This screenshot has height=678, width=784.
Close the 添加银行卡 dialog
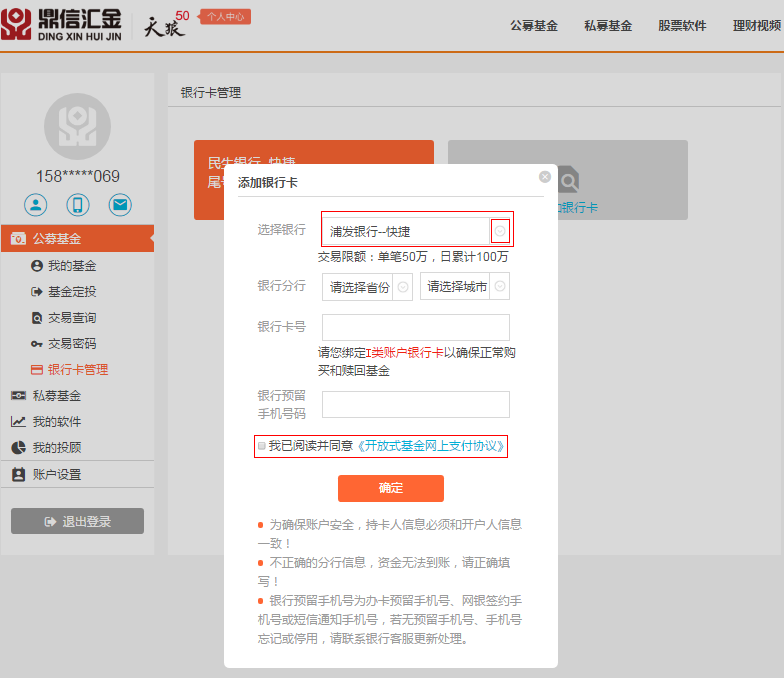[x=545, y=176]
